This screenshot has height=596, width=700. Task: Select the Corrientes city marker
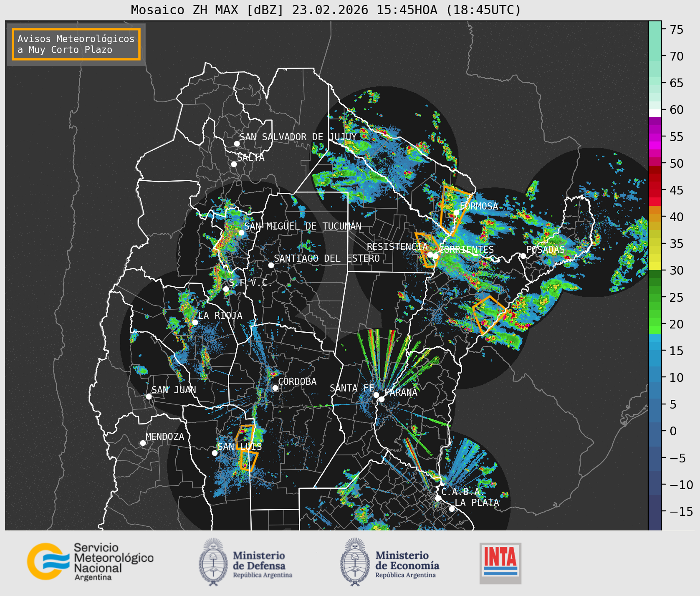coord(435,255)
